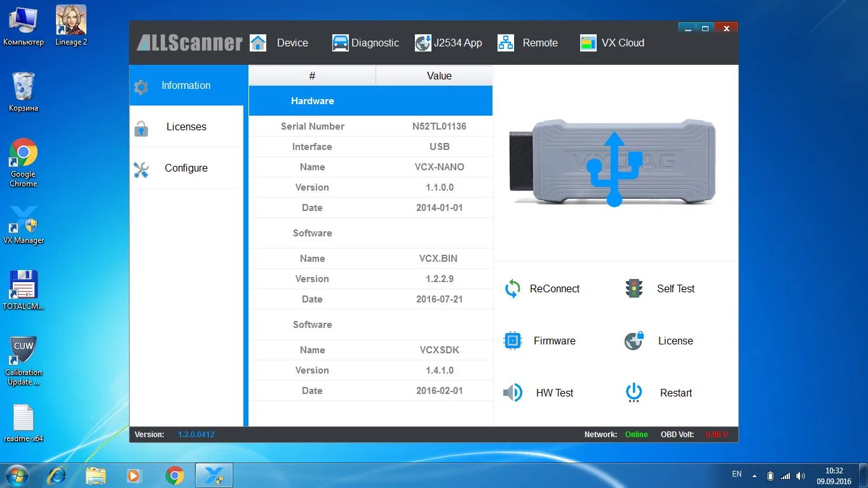This screenshot has height=488, width=868.
Task: Open Lineage 2 desktop shortcut
Action: pos(71,25)
